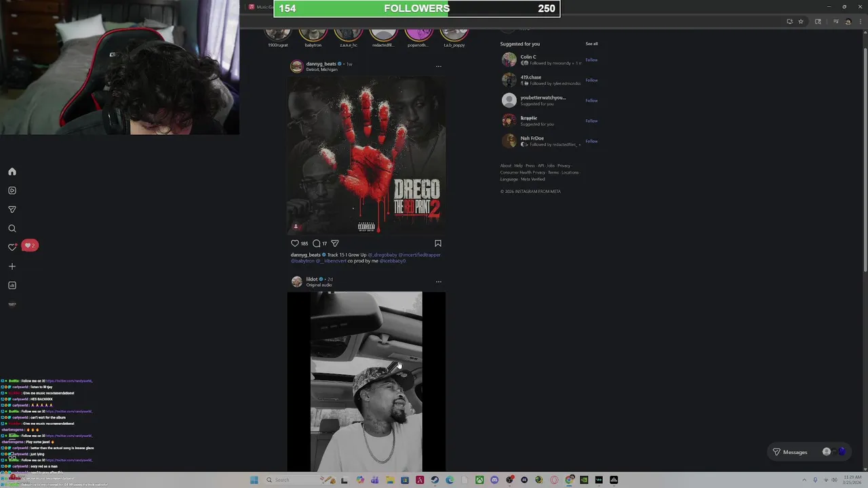Share the dannyg_beats post via paper-plane icon
This screenshot has width=868, height=488.
tap(335, 243)
